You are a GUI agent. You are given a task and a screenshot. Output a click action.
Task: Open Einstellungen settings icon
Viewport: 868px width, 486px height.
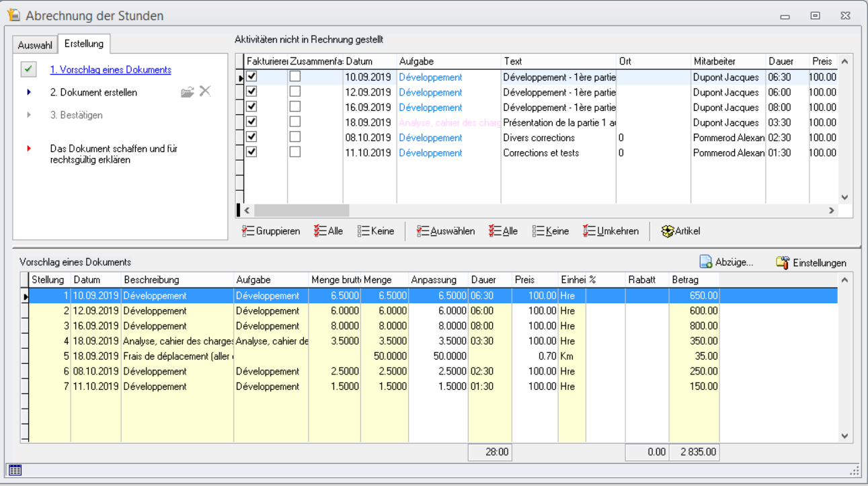point(783,262)
